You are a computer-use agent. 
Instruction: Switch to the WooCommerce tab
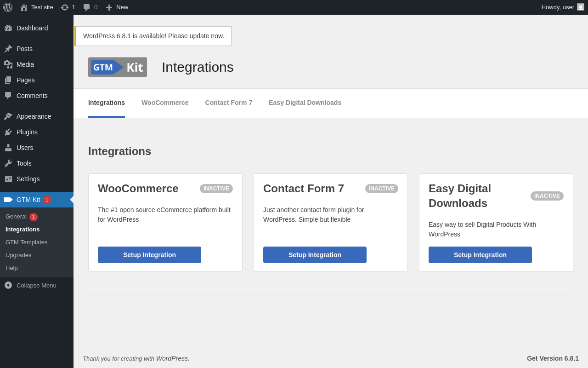tap(165, 103)
